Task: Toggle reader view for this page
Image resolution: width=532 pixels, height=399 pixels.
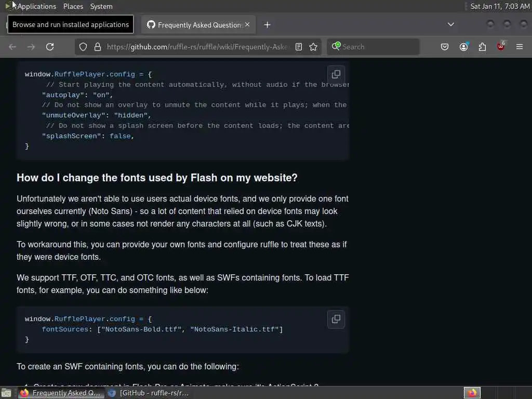Action: [299, 47]
